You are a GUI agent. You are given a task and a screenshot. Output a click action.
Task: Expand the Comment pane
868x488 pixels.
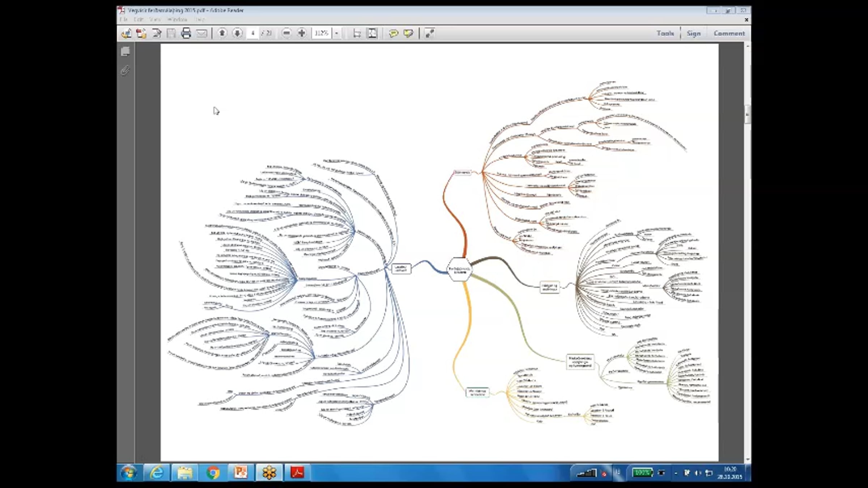pos(729,33)
